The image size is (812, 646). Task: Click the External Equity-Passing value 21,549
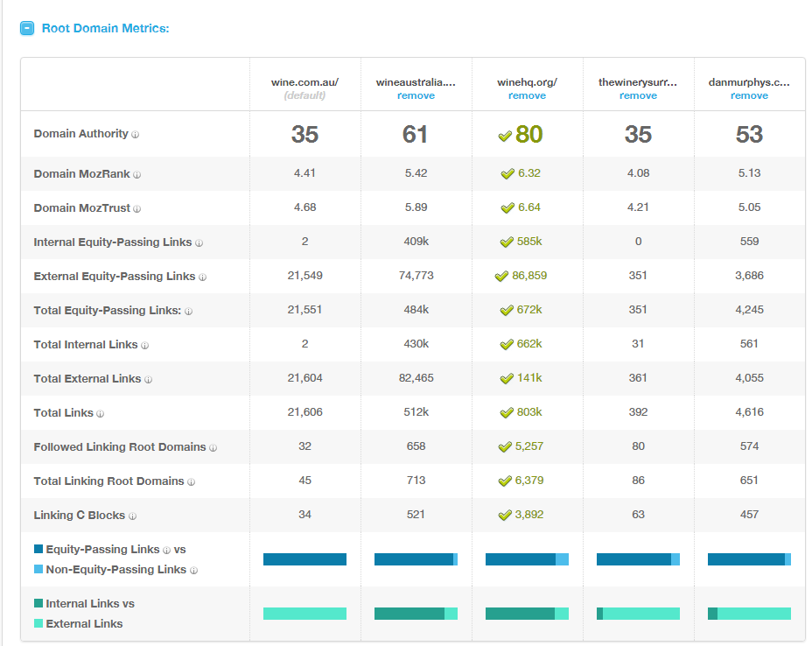305,276
